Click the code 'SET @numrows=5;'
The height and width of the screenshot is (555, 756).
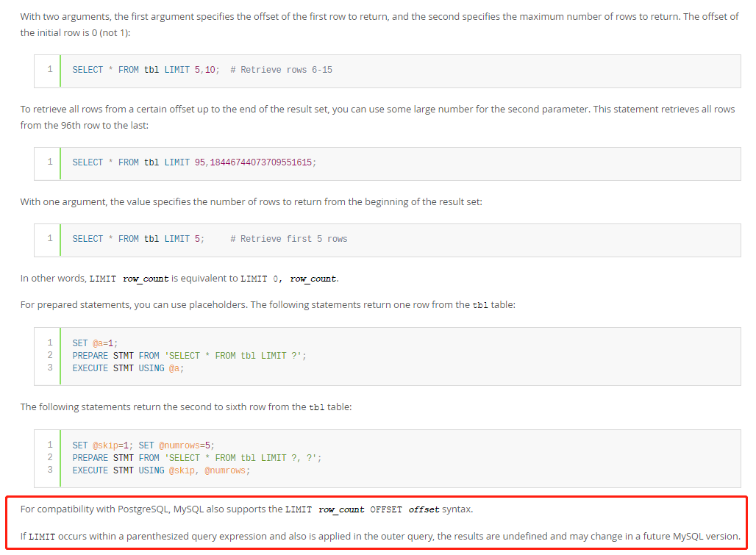[x=176, y=445]
